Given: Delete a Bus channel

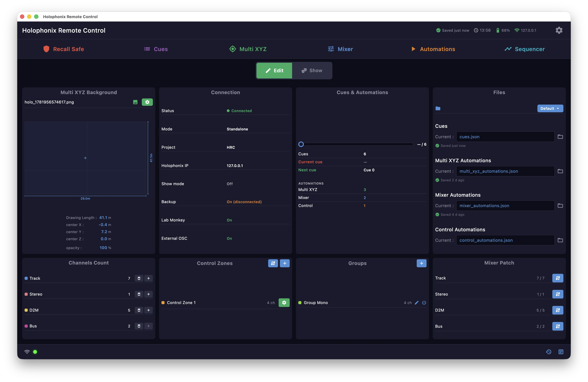Looking at the screenshot, I should click(139, 326).
